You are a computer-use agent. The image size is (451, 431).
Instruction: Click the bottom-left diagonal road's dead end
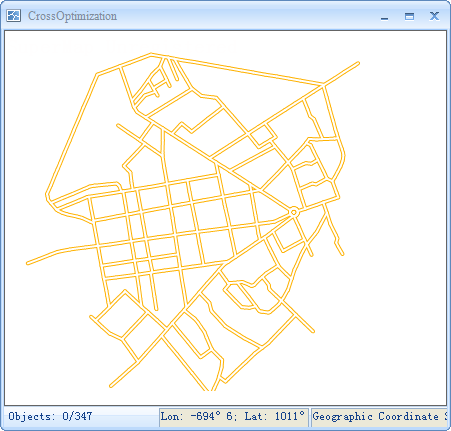tap(111, 386)
